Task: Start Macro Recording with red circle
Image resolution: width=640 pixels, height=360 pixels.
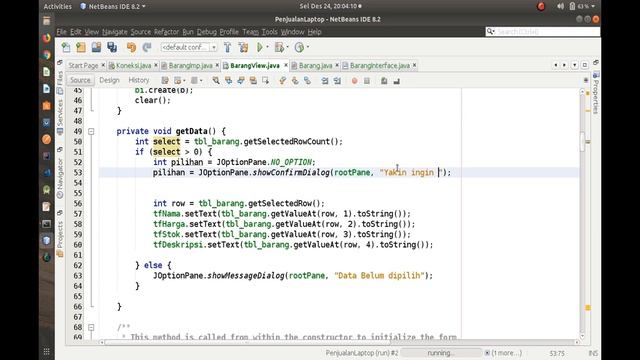Action: [x=354, y=81]
